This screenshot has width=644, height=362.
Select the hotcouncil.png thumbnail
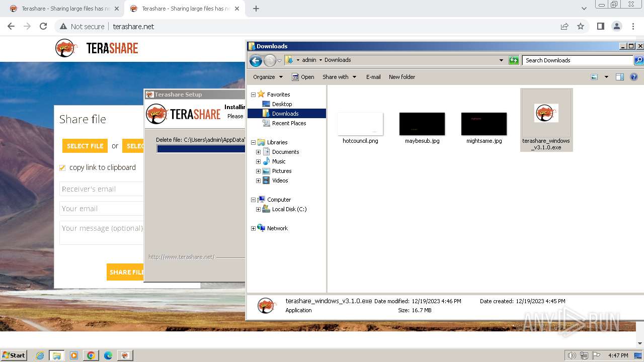coord(360,124)
